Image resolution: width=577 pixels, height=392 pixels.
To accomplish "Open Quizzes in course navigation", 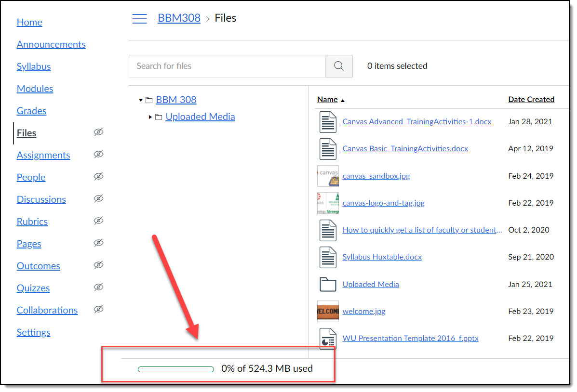I will [33, 288].
